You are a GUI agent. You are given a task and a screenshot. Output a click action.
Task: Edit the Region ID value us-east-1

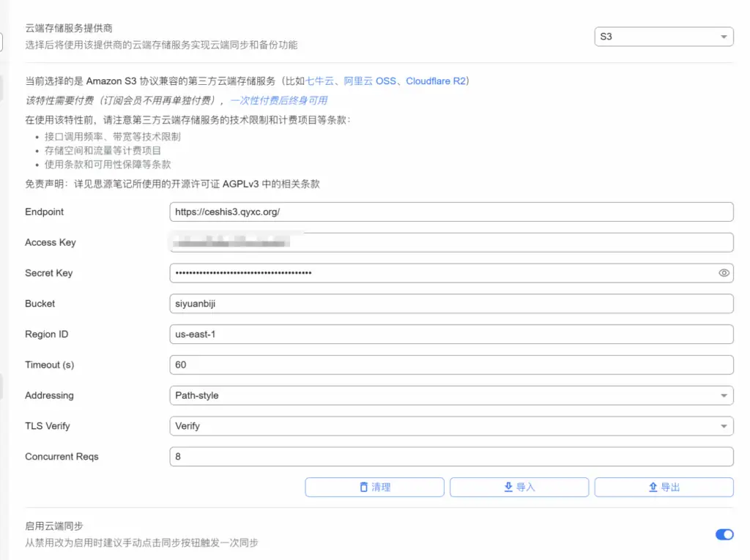451,334
